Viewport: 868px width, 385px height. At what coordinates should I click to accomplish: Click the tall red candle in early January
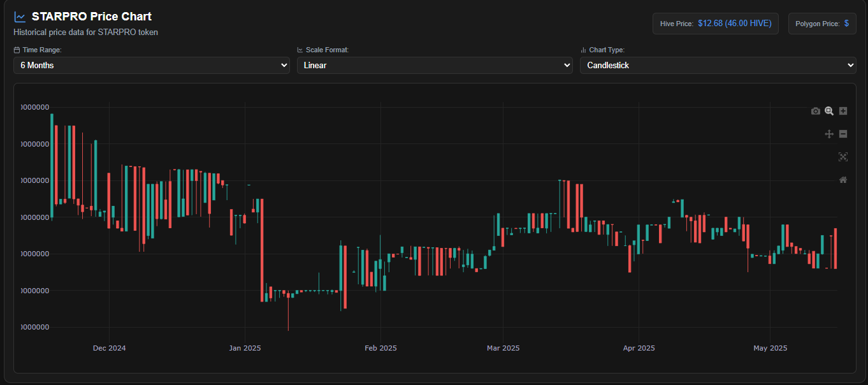(262, 250)
